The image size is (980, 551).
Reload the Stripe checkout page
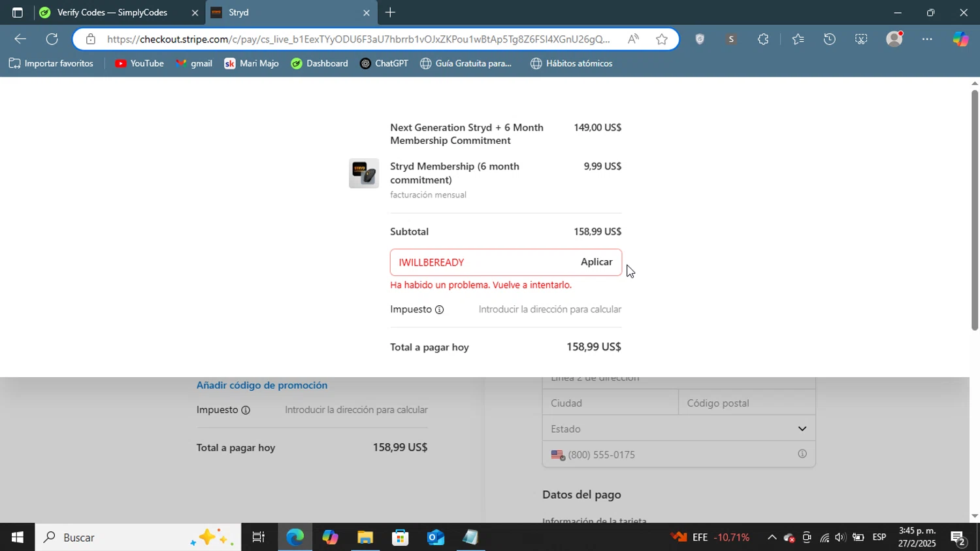[x=52, y=39]
